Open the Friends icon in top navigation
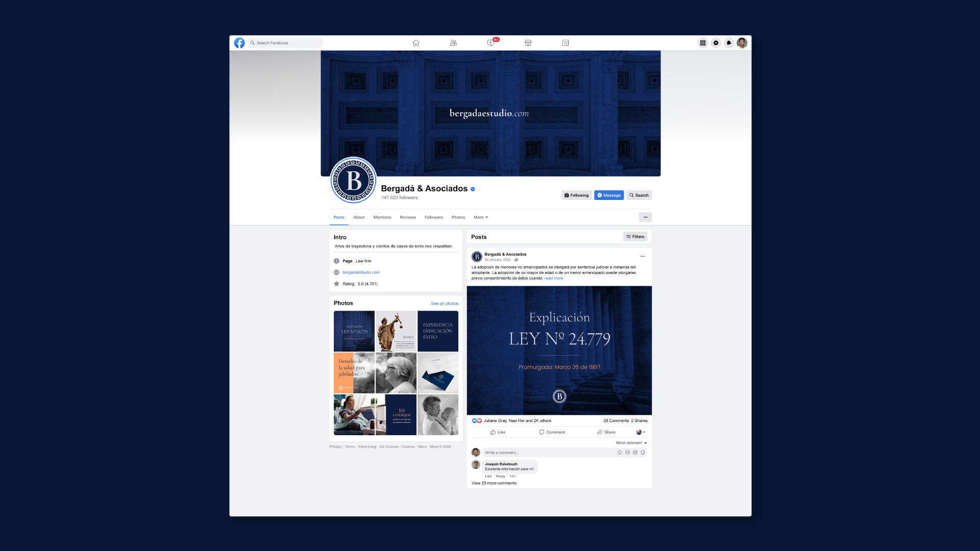Viewport: 980px width, 551px height. point(453,43)
